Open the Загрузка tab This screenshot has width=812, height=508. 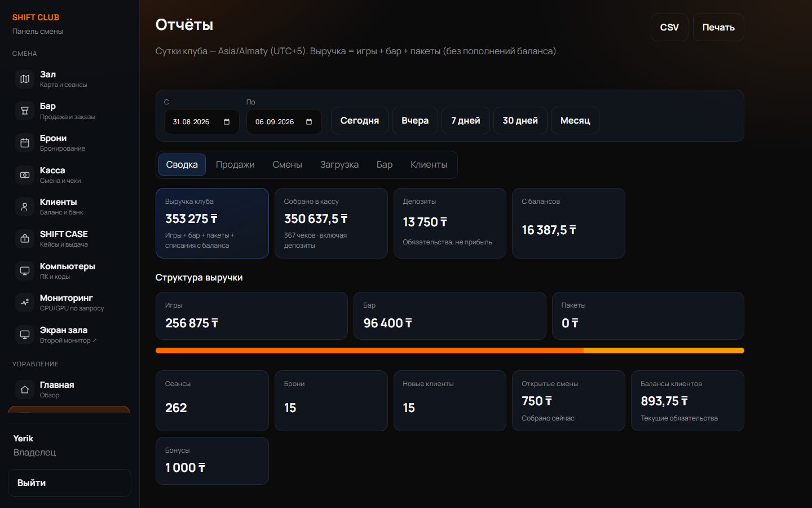click(339, 165)
